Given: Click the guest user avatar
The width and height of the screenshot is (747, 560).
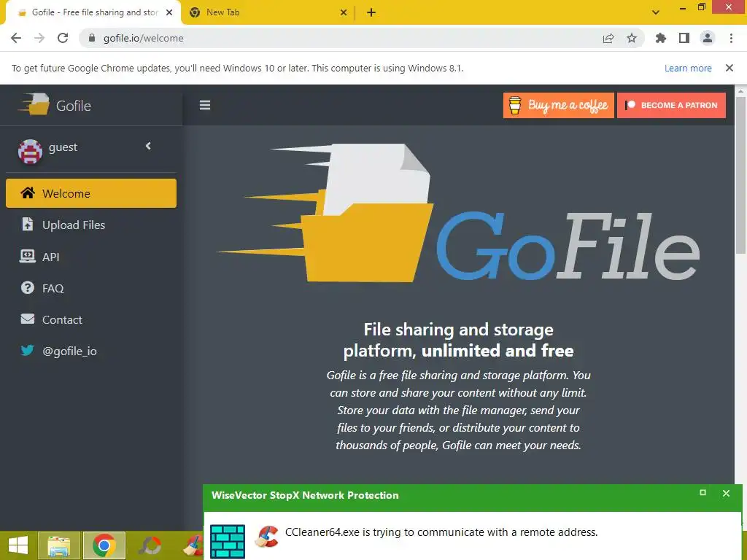Looking at the screenshot, I should (30, 152).
